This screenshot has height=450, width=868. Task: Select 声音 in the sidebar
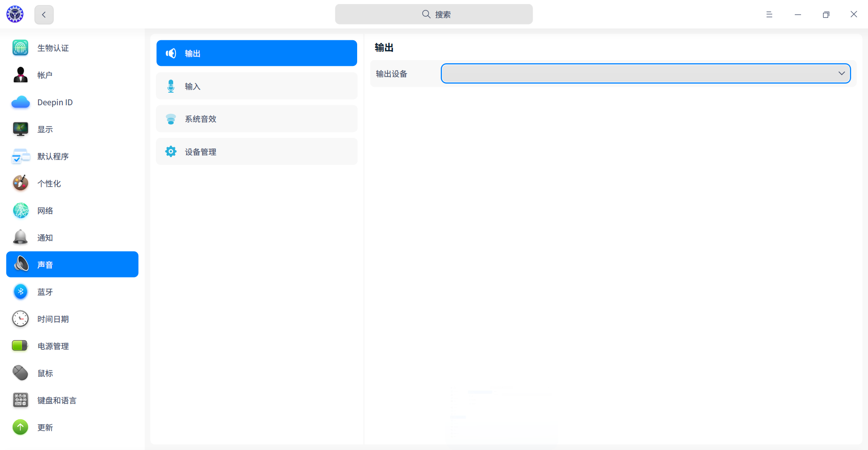point(72,264)
